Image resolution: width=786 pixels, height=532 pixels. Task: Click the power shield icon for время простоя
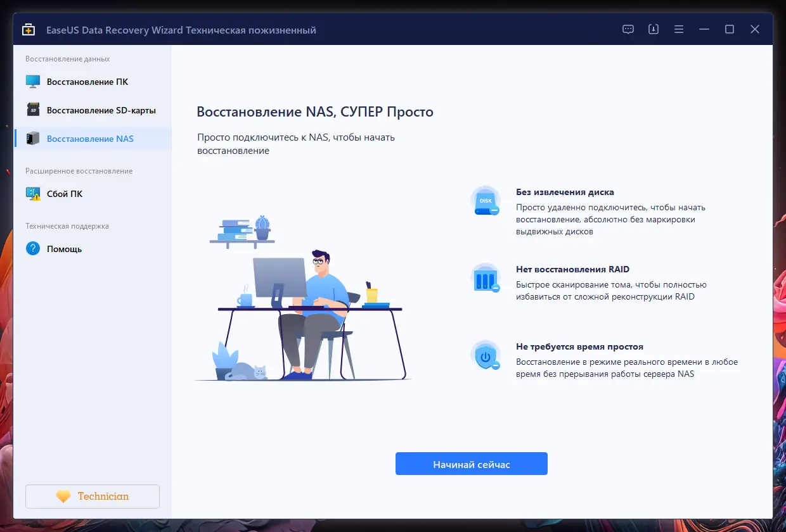tap(486, 356)
